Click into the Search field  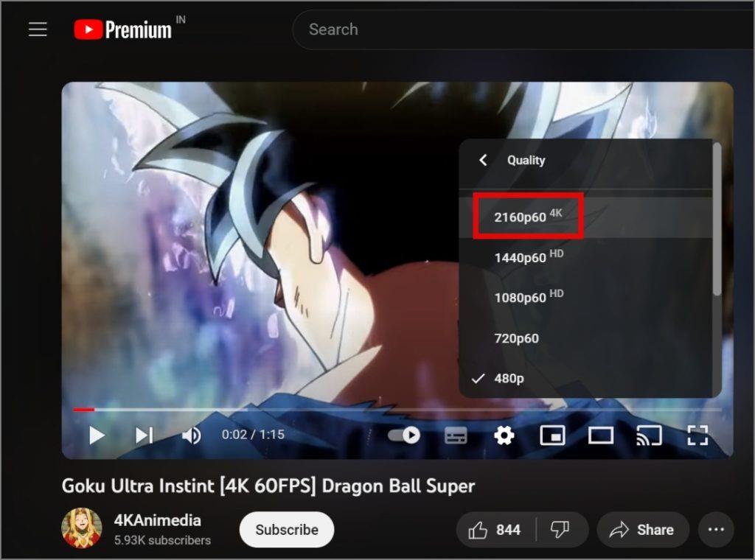tap(523, 29)
